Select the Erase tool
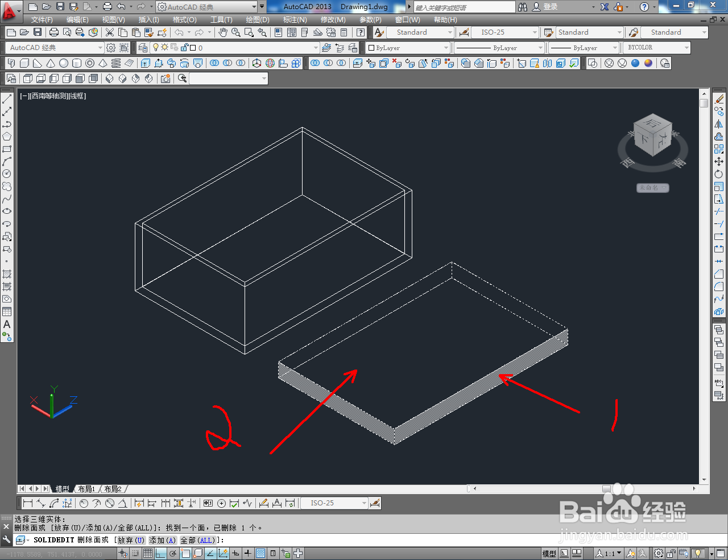This screenshot has height=560, width=728. (x=719, y=99)
